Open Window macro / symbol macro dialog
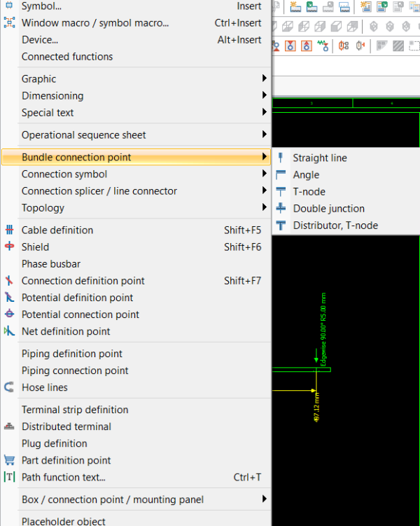This screenshot has height=526, width=420. (136, 23)
